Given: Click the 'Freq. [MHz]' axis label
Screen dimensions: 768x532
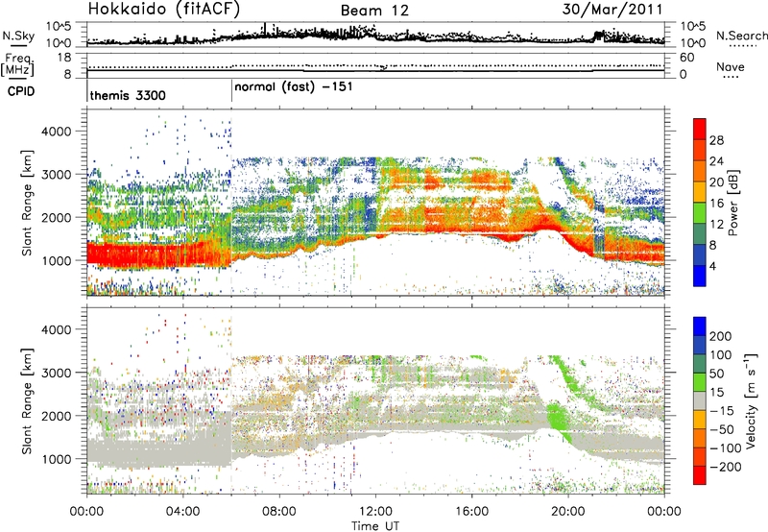Looking at the screenshot, I should click(17, 65).
